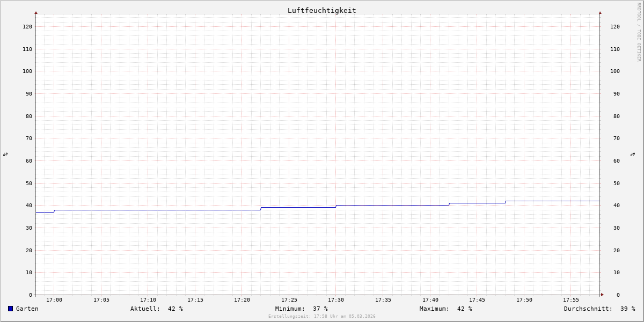
Task: Click the Maximum 42 % value
Action: pos(446,309)
